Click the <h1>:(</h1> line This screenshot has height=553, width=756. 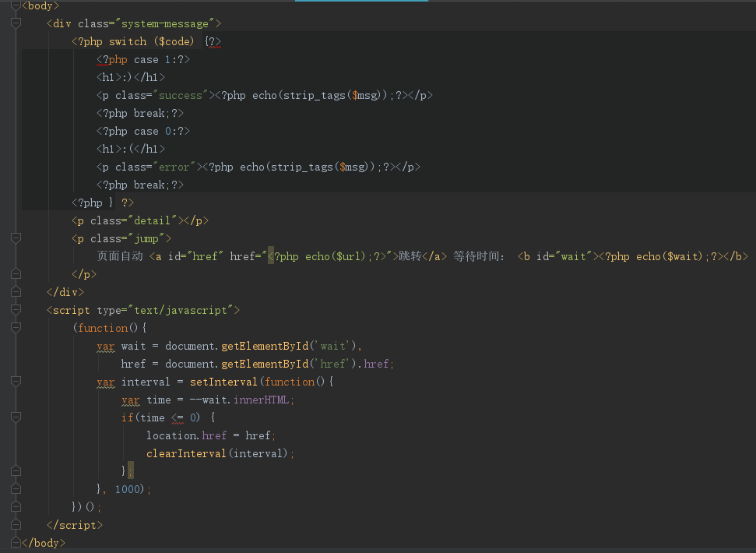coord(131,149)
